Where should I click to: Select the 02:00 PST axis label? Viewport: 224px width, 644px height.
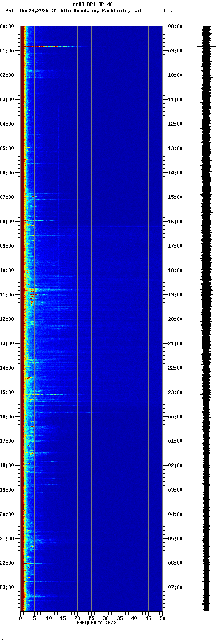pos(7,75)
